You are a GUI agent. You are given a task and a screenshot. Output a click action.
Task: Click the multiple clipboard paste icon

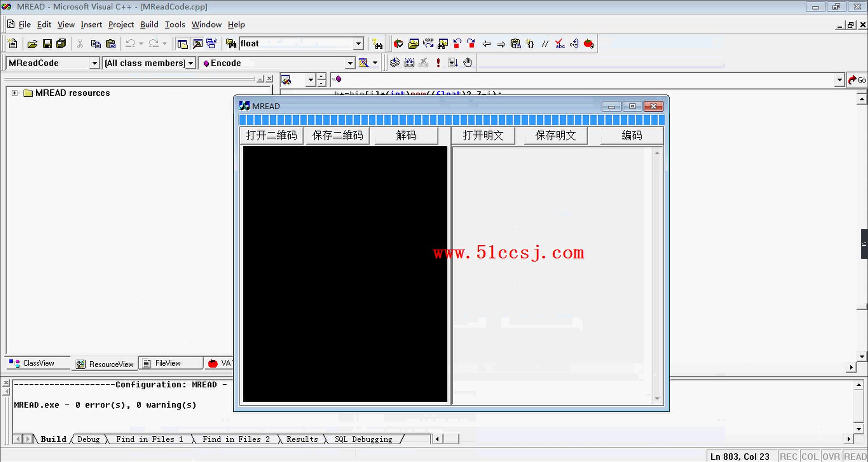pos(516,44)
